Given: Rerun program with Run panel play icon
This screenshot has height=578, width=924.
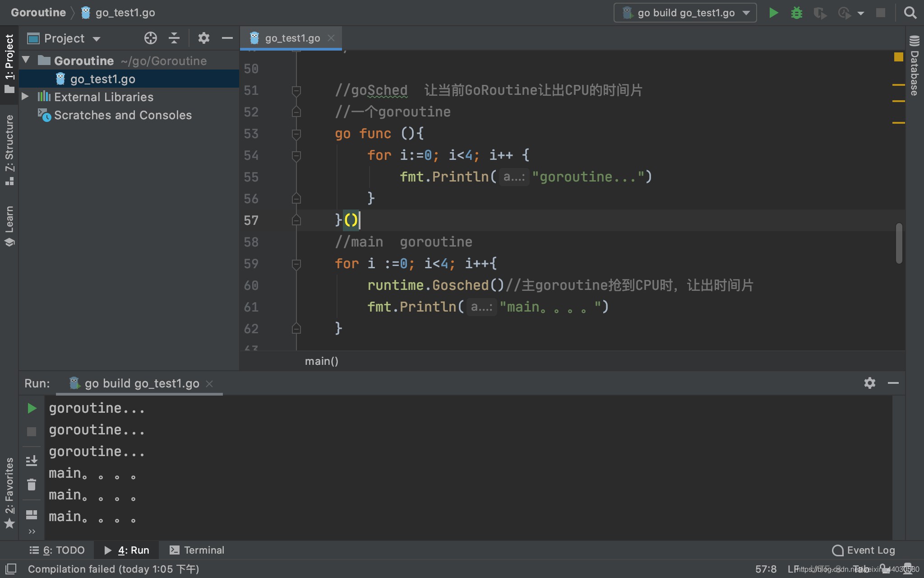Looking at the screenshot, I should click(x=32, y=408).
